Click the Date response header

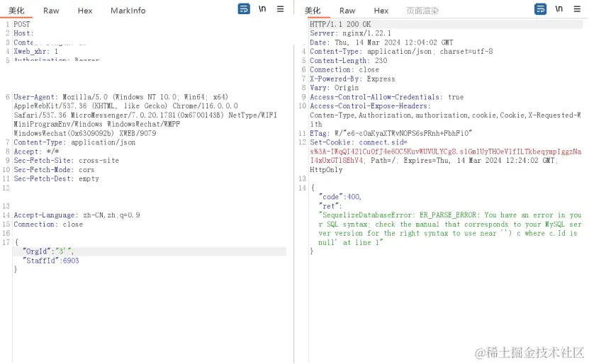[x=381, y=42]
